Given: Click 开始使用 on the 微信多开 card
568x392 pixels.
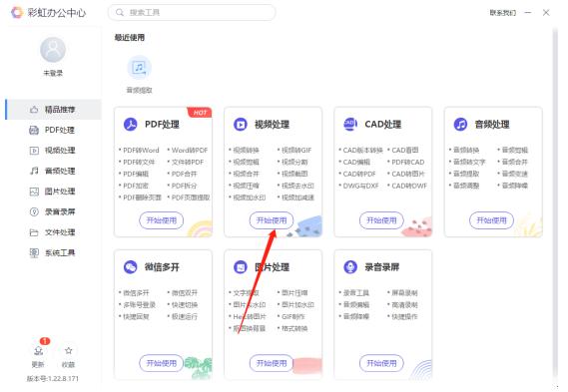Looking at the screenshot, I should 161,363.
